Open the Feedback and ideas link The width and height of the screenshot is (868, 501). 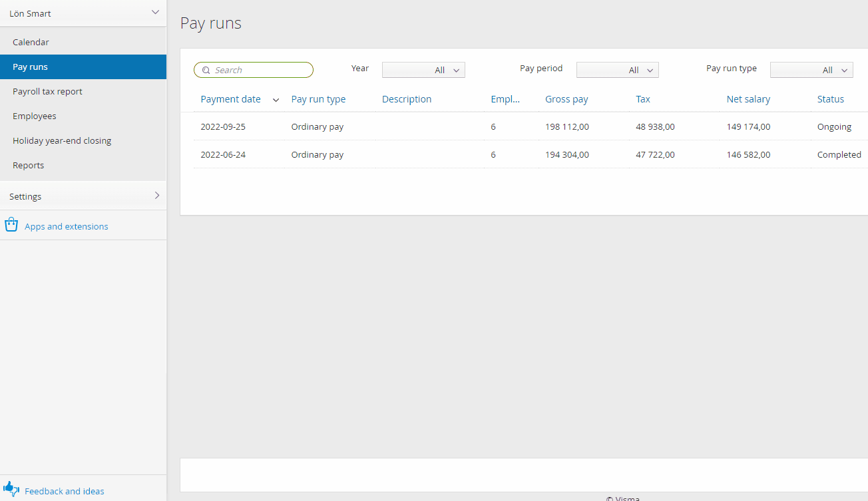[x=65, y=491]
